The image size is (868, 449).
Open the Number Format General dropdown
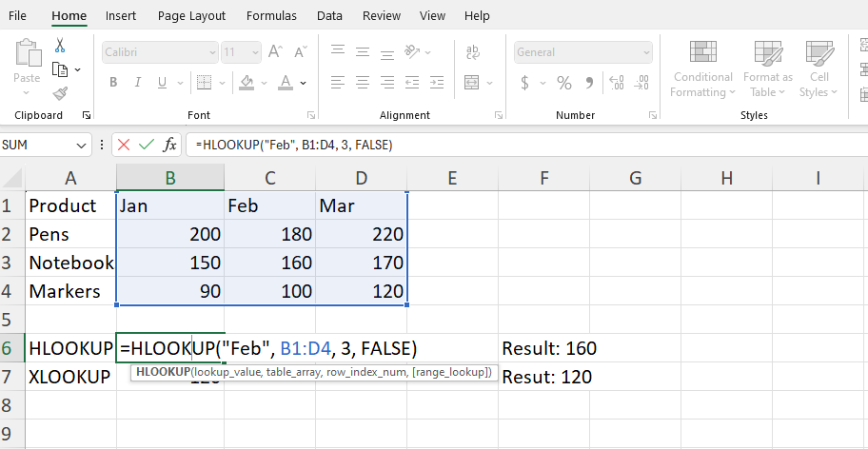click(647, 52)
